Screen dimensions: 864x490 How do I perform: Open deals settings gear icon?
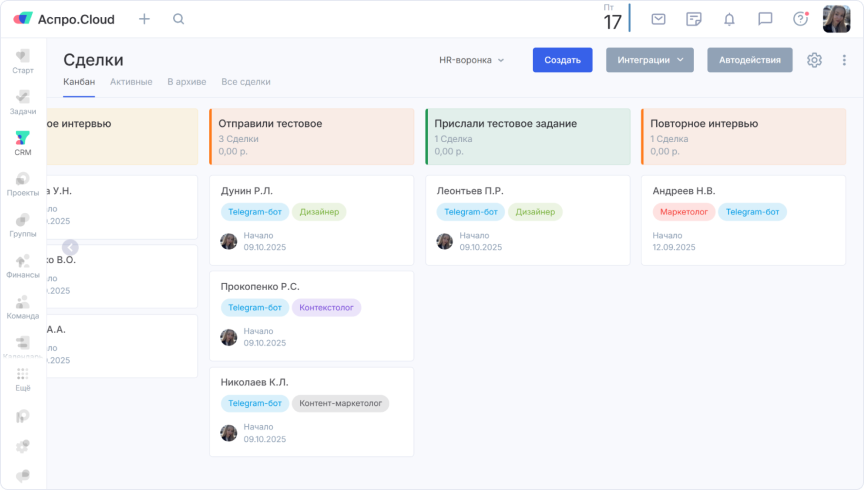[814, 60]
